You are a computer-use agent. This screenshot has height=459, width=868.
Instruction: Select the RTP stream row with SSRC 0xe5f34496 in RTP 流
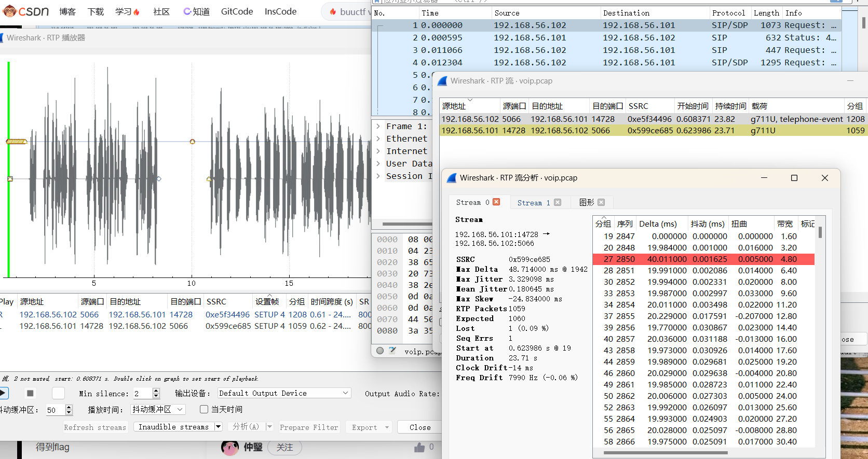click(x=653, y=119)
